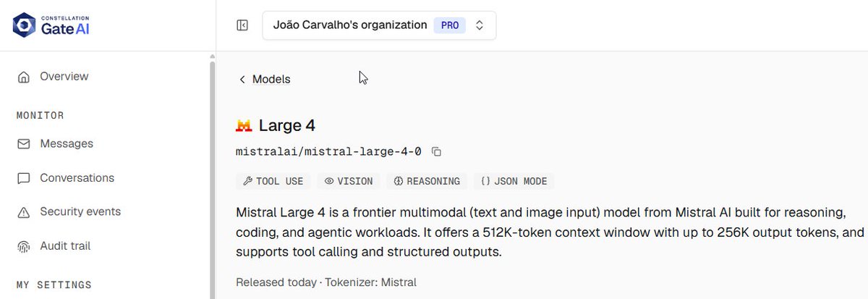868x299 pixels.
Task: Click the Messages envelope icon
Action: coord(24,144)
